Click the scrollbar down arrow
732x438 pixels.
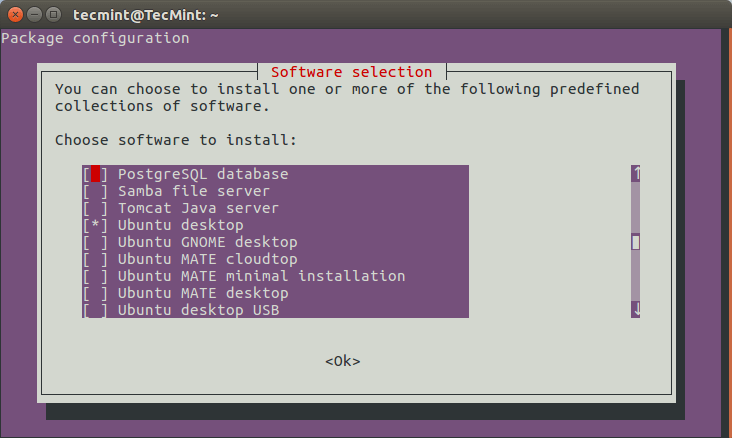coord(635,310)
